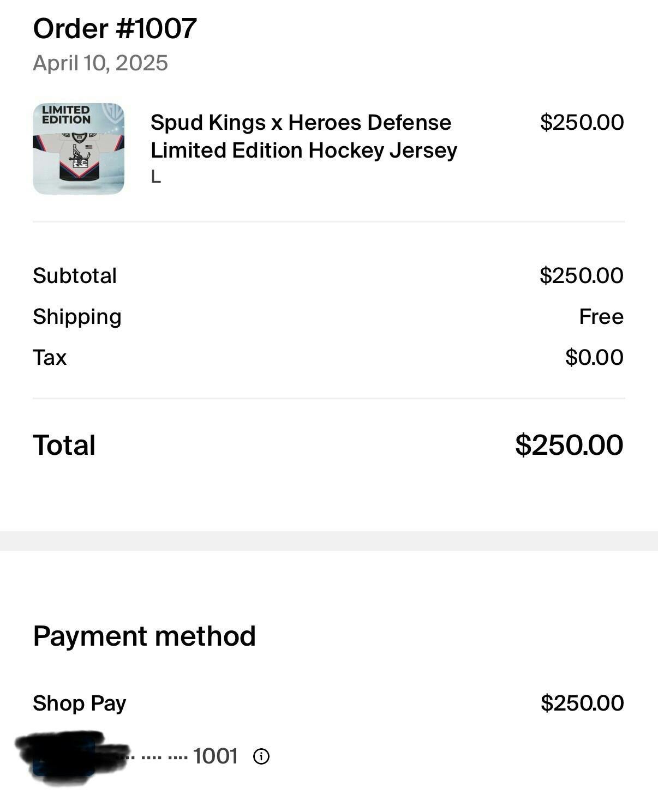The height and width of the screenshot is (812, 658).
Task: Open the Limited Edition jersey thumbnail
Action: pos(79,148)
